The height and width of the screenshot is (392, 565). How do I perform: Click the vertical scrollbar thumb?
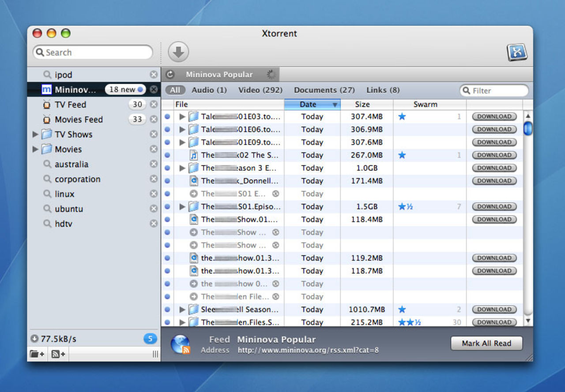(527, 128)
